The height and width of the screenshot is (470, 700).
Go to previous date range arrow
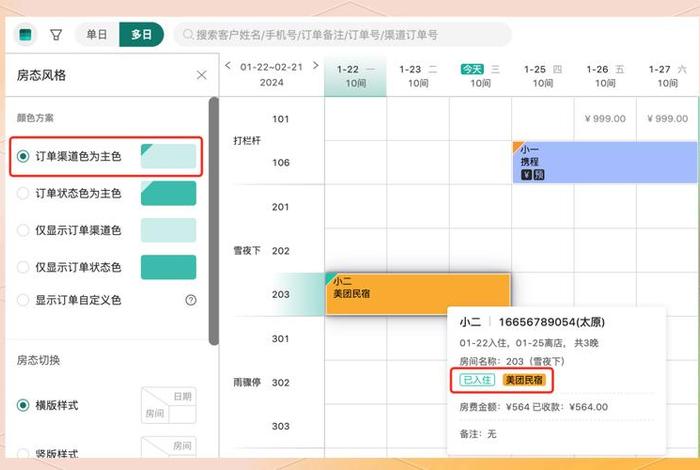tap(228, 66)
